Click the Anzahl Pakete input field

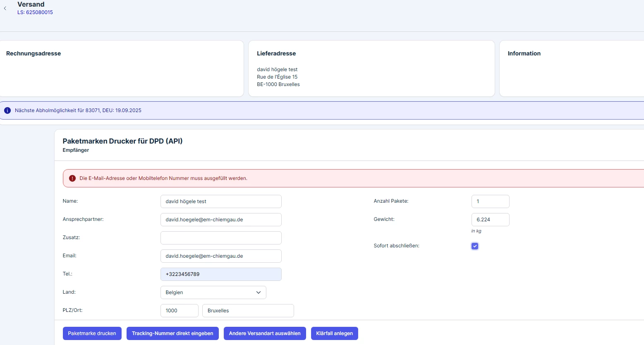tap(490, 201)
